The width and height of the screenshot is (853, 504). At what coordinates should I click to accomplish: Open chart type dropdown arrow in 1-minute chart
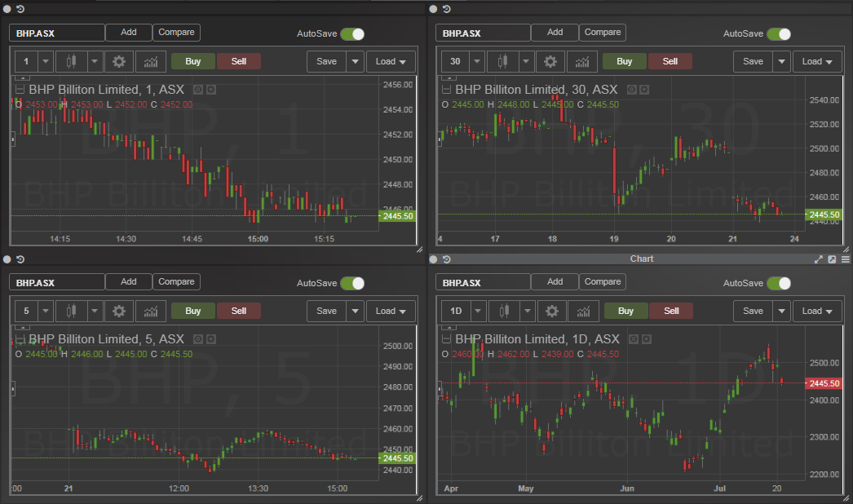click(x=95, y=61)
